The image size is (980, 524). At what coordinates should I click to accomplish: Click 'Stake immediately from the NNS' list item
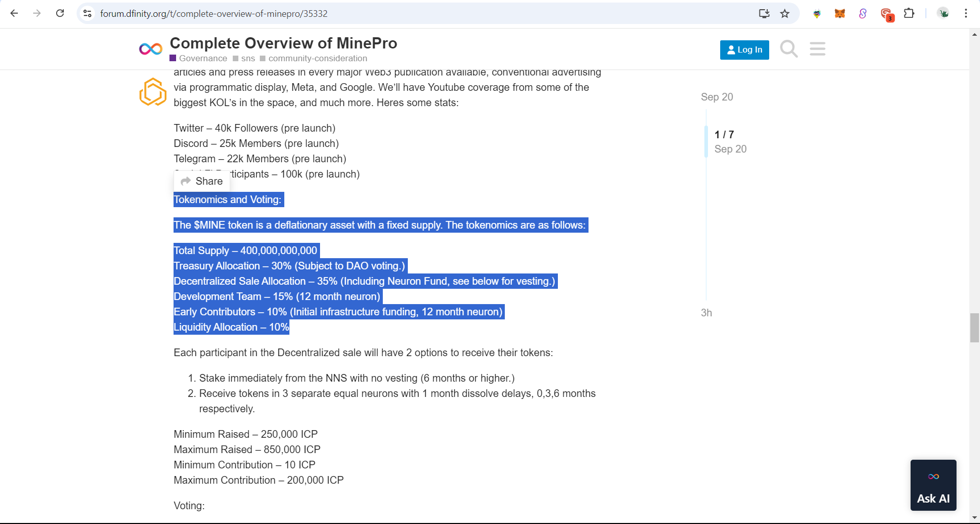tap(357, 378)
